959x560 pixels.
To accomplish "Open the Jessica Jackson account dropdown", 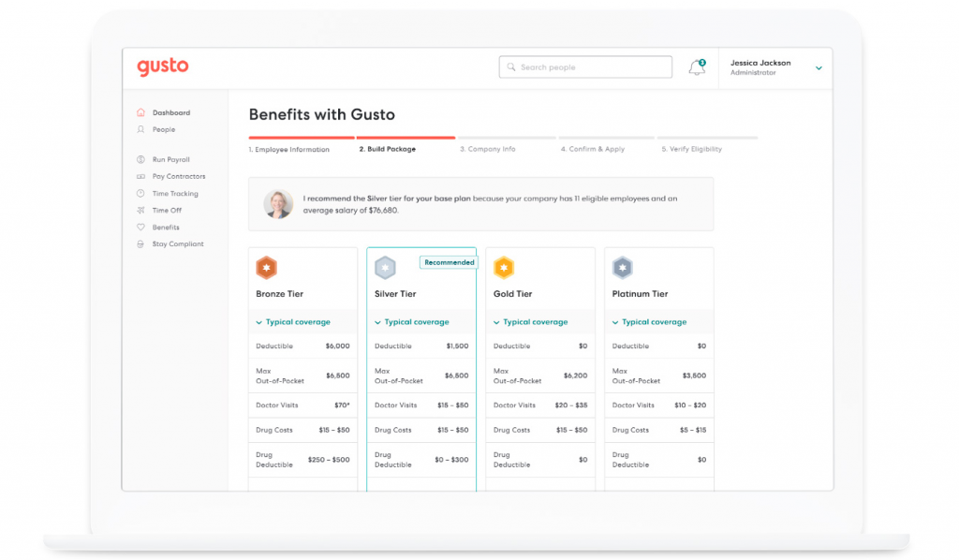I will click(x=819, y=68).
